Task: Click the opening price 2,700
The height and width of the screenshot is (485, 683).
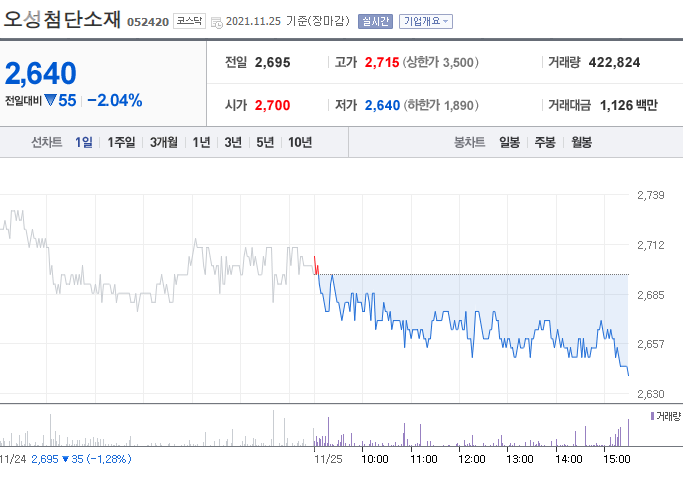Action: coord(272,105)
